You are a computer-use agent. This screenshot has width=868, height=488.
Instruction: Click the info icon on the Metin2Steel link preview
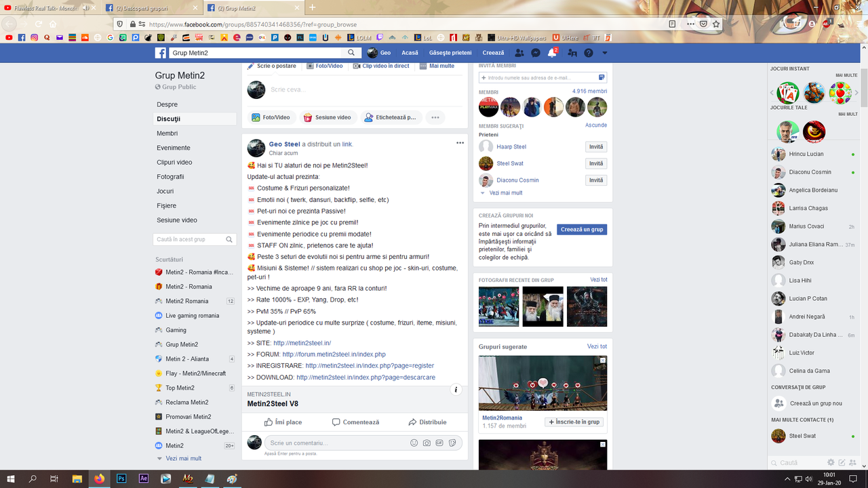(x=456, y=390)
